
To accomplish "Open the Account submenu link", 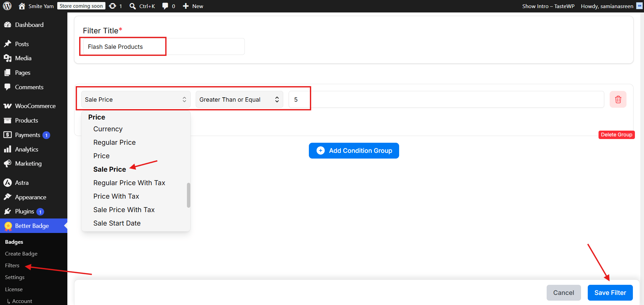I will pyautogui.click(x=22, y=301).
